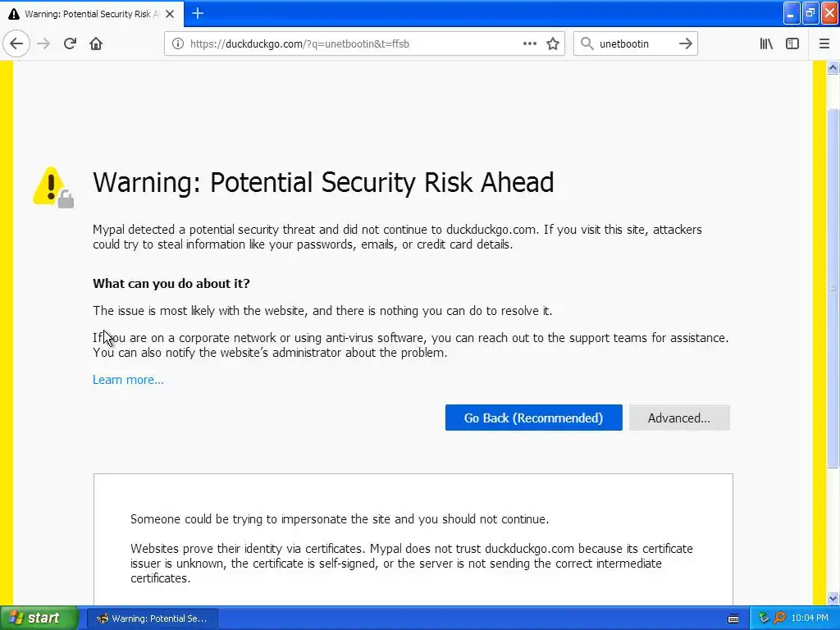Click the Warning: Potential Security Risk Ahead heading
The image size is (840, 630).
323,182
